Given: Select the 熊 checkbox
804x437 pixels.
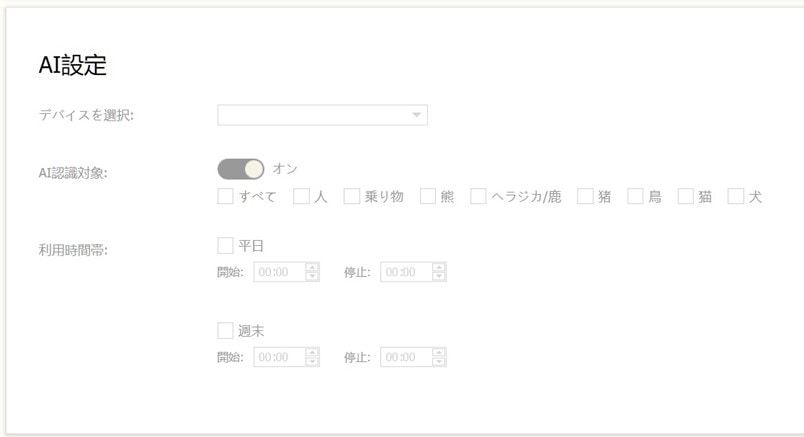Looking at the screenshot, I should pyautogui.click(x=428, y=197).
